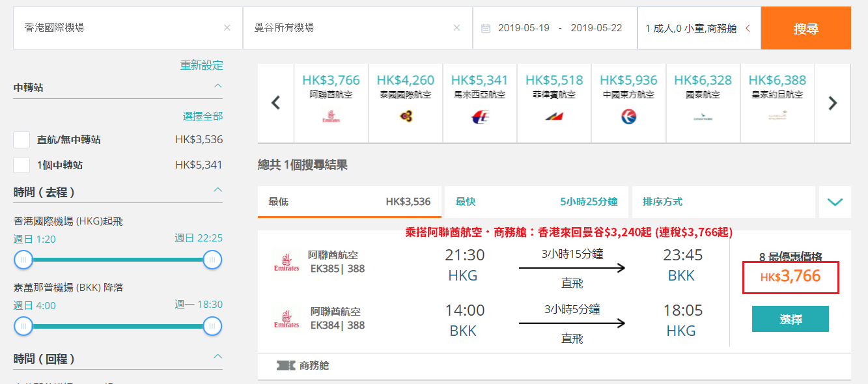Click Emirates logo on EK385 flight row

[x=287, y=261]
